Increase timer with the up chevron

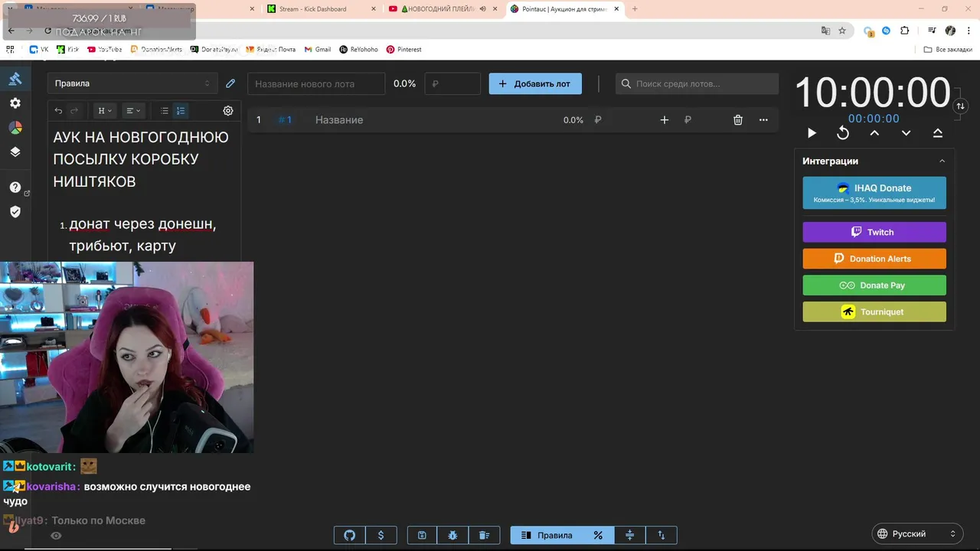(x=874, y=133)
